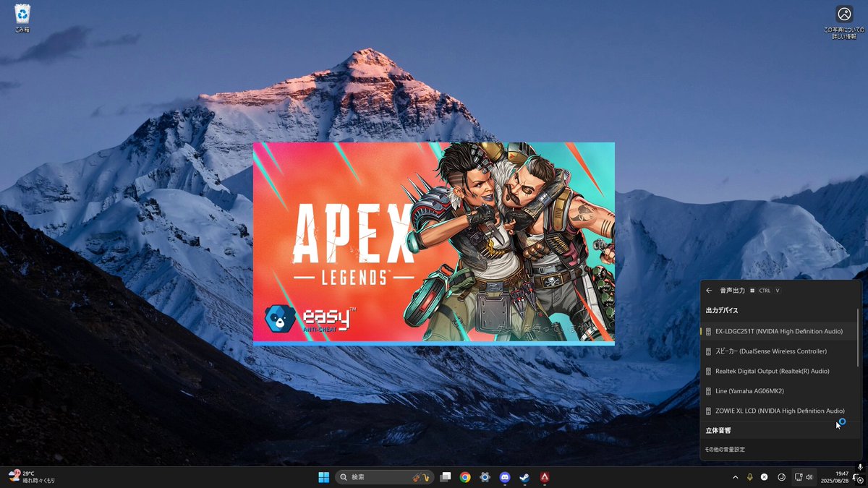
Task: Open Discord from the taskbar
Action: [x=505, y=477]
